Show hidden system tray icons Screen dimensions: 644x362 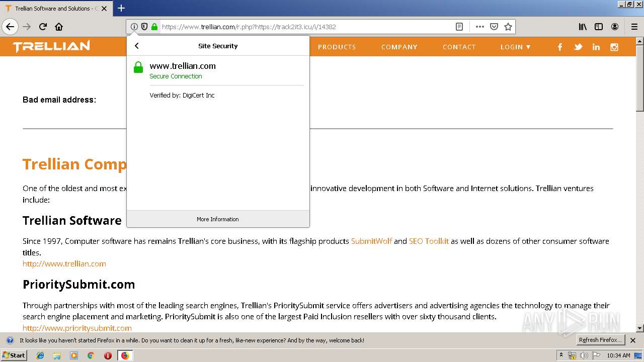click(x=561, y=355)
